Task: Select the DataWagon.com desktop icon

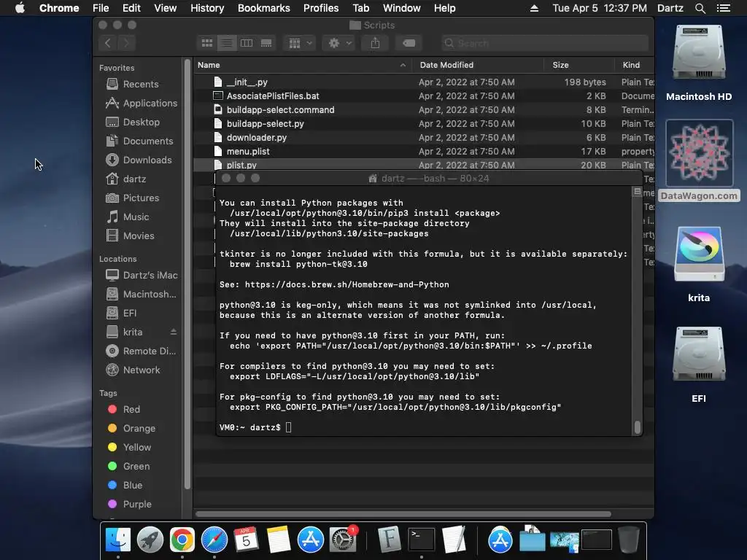Action: tap(699, 161)
